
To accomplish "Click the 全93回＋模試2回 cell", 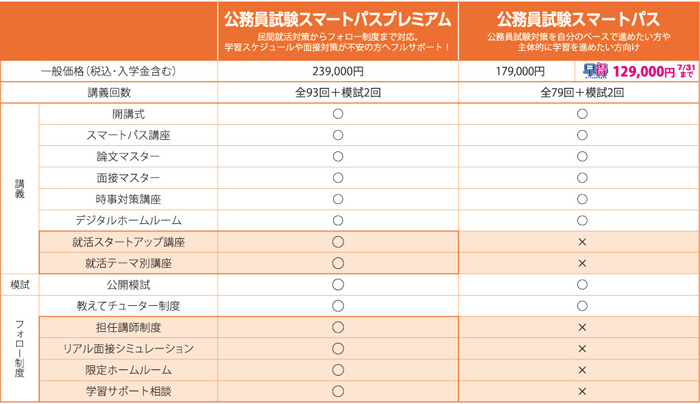I will click(x=338, y=92).
